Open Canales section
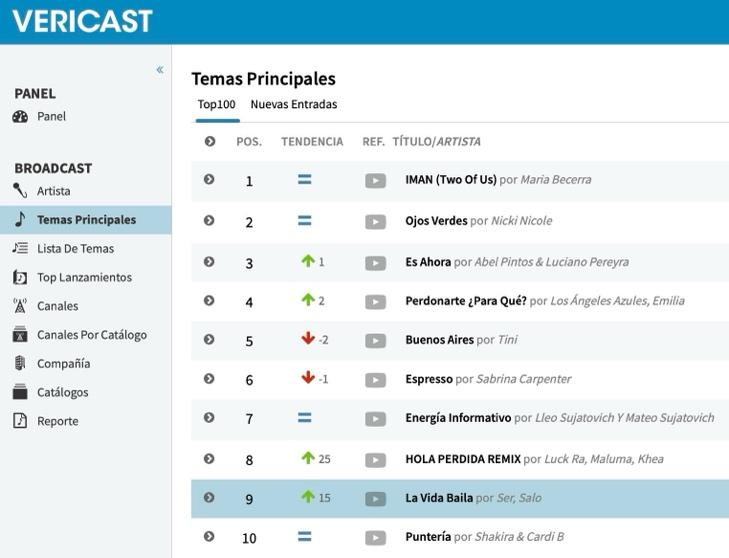Image resolution: width=729 pixels, height=558 pixels. [58, 306]
